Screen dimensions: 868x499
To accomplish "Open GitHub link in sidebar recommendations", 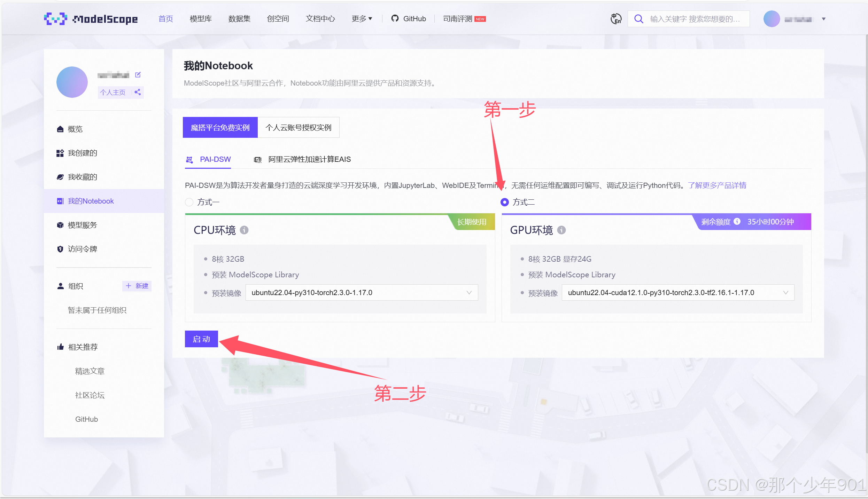I will [87, 419].
